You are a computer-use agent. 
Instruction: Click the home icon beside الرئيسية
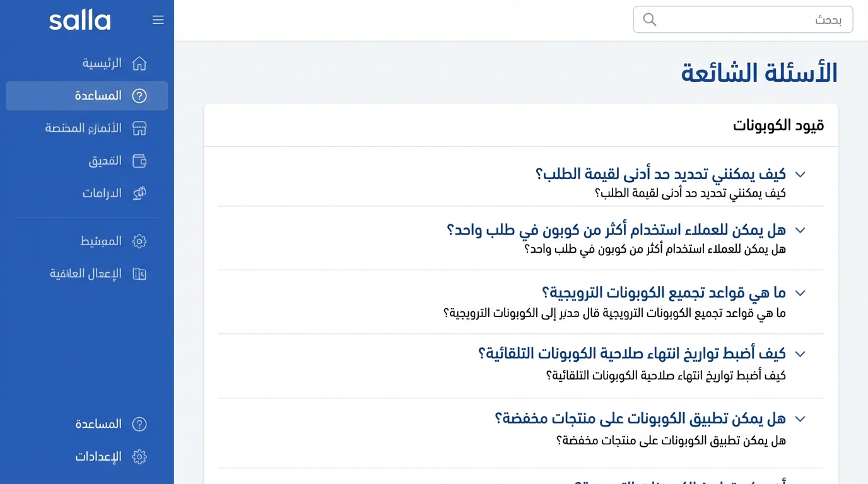(x=139, y=63)
